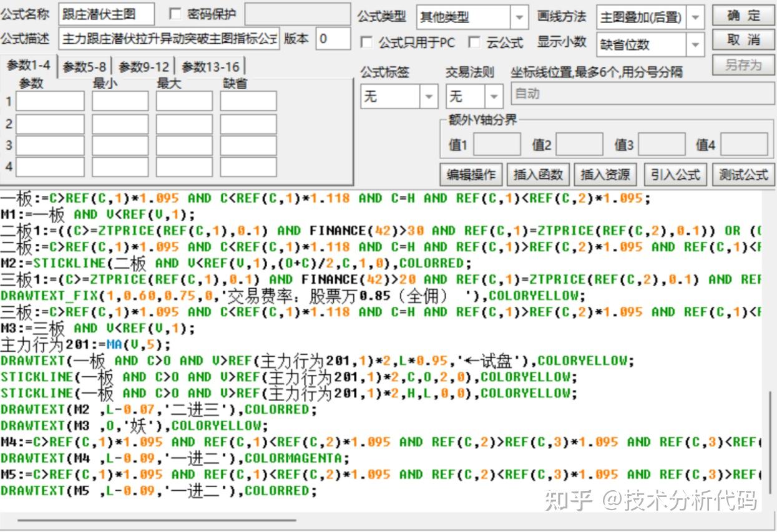Click the STICKLINE line ending with ,H,L,0,0),COLORYELLOW
Screen dimensions: 777x532
click(289, 393)
